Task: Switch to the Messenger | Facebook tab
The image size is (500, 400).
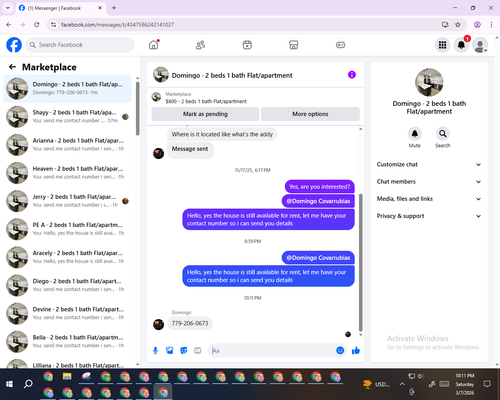Action: tap(61, 8)
